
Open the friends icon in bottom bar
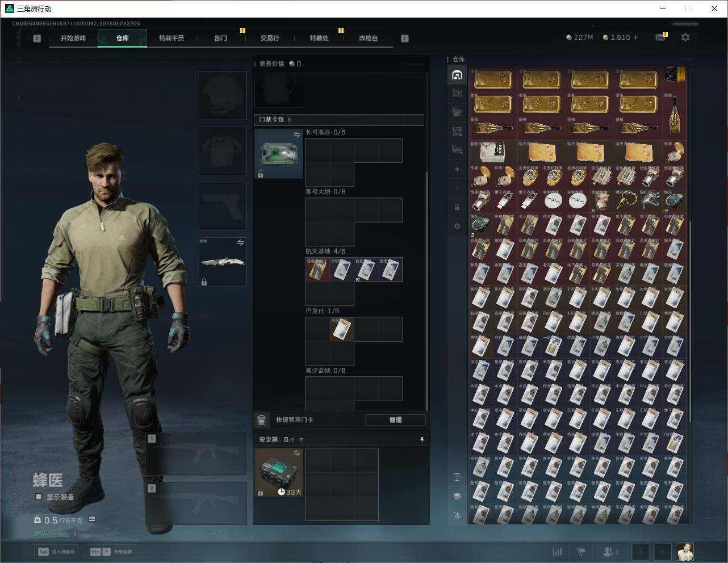610,552
